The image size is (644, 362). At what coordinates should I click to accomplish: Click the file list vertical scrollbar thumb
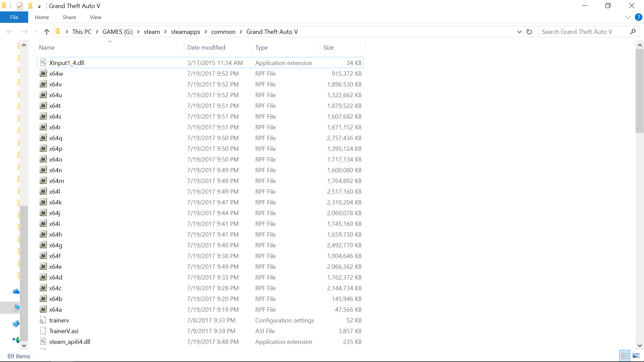click(639, 90)
